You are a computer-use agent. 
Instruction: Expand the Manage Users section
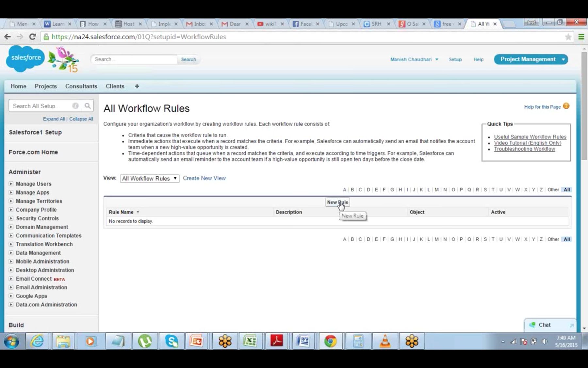(x=11, y=184)
